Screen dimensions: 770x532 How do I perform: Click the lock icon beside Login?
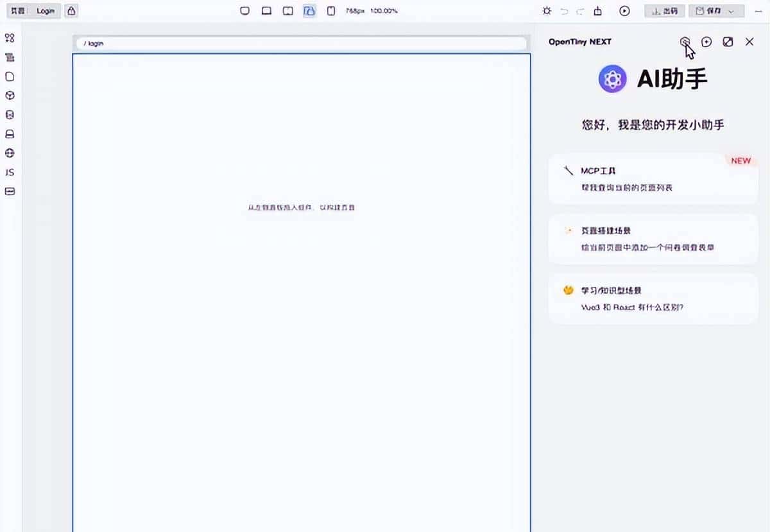pyautogui.click(x=71, y=11)
